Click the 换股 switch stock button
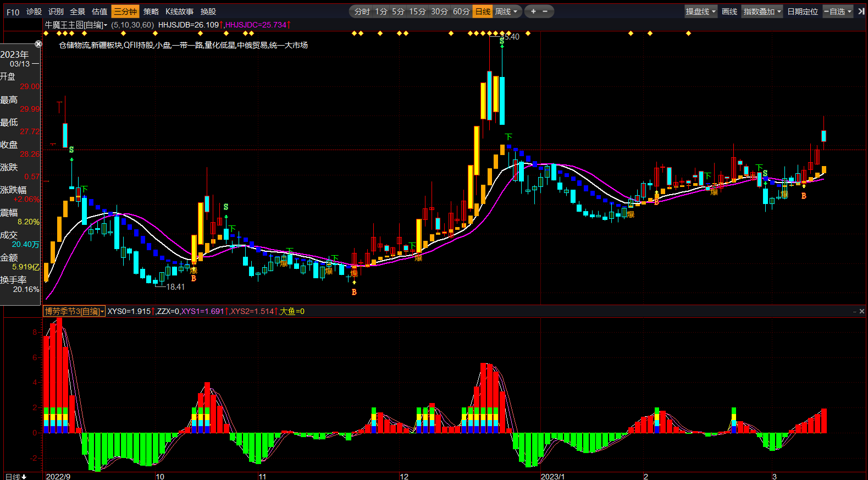 (208, 12)
